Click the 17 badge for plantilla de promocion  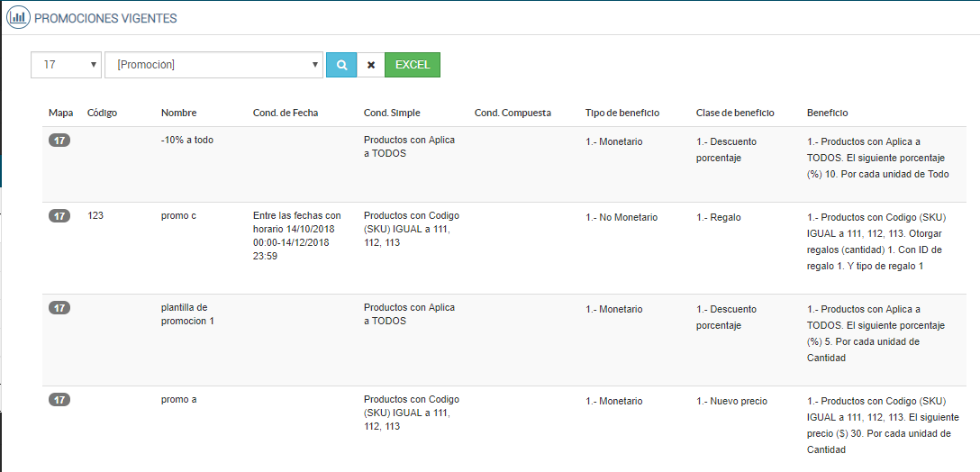pyautogui.click(x=59, y=308)
